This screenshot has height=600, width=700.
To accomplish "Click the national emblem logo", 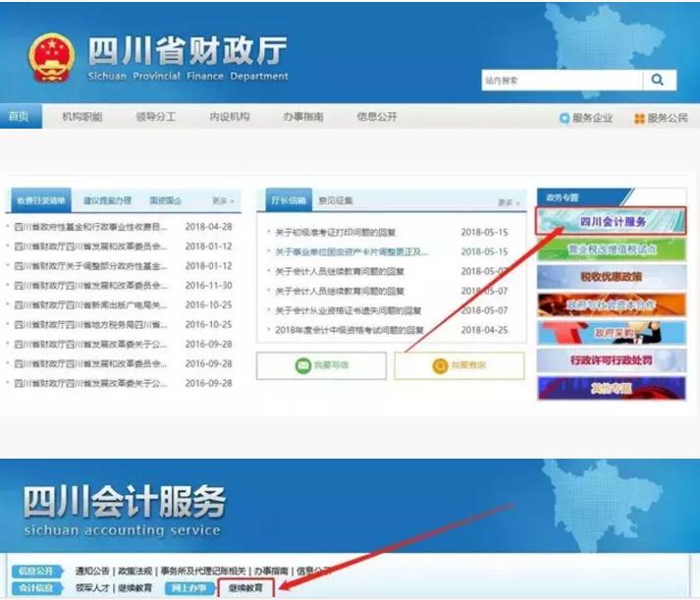I will point(49,59).
